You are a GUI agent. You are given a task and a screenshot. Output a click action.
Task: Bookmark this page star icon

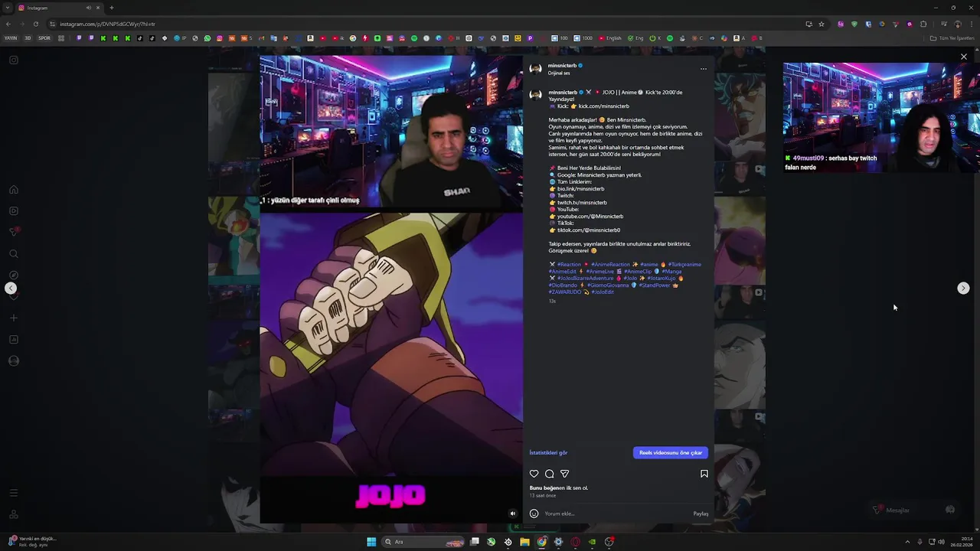822,24
